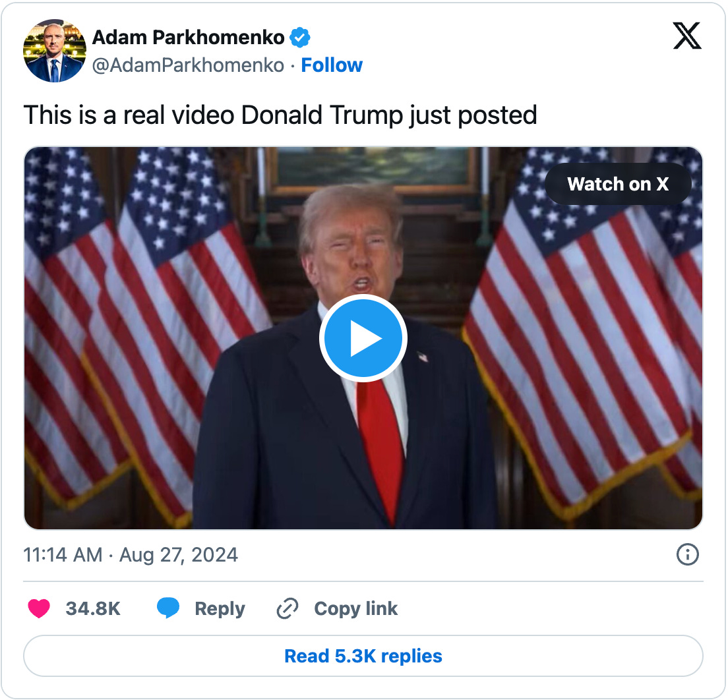Play the embedded video
728x700 pixels.
coord(363,338)
